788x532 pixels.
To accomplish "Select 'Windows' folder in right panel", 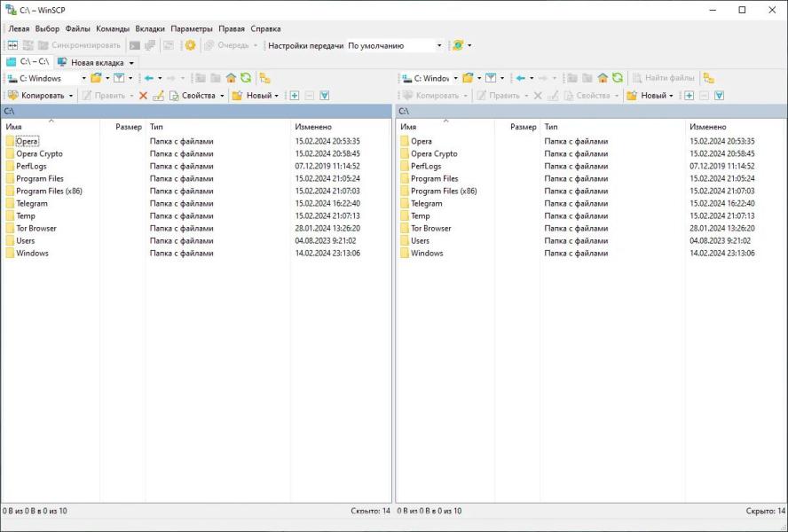I will (x=427, y=254).
